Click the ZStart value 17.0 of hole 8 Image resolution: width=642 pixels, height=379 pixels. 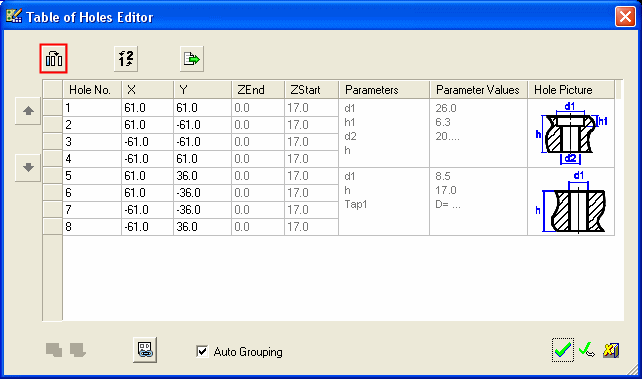tap(312, 226)
